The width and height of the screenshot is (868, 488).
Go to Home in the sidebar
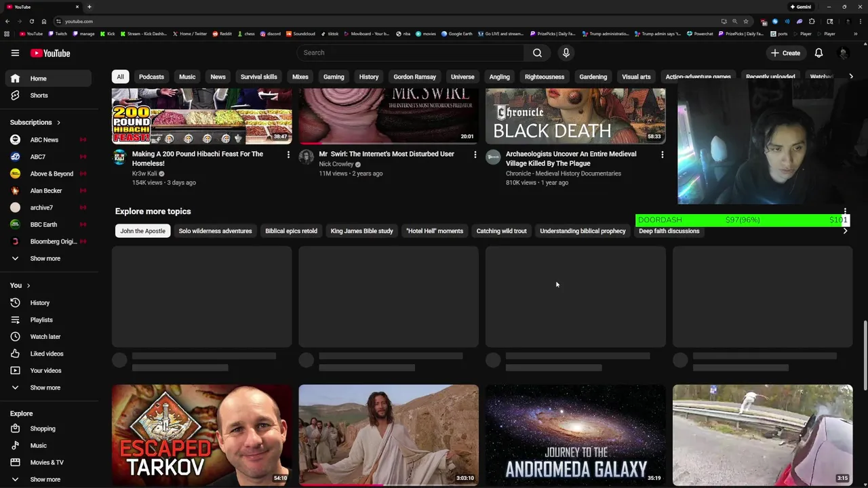coord(47,79)
